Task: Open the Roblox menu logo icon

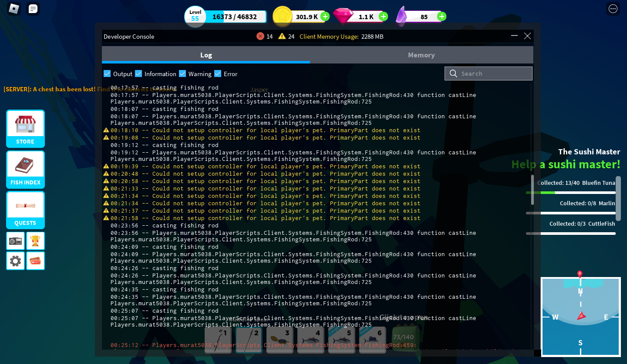Action: pyautogui.click(x=14, y=8)
